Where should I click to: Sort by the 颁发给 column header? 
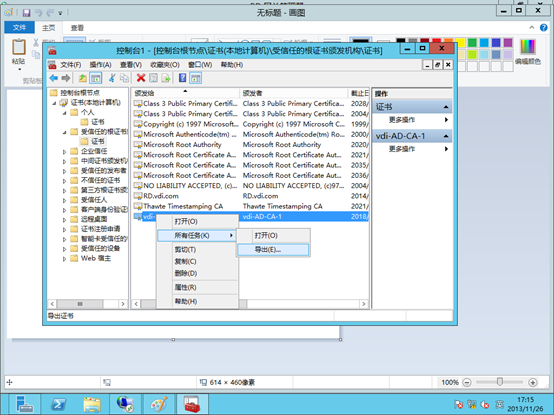(x=185, y=93)
